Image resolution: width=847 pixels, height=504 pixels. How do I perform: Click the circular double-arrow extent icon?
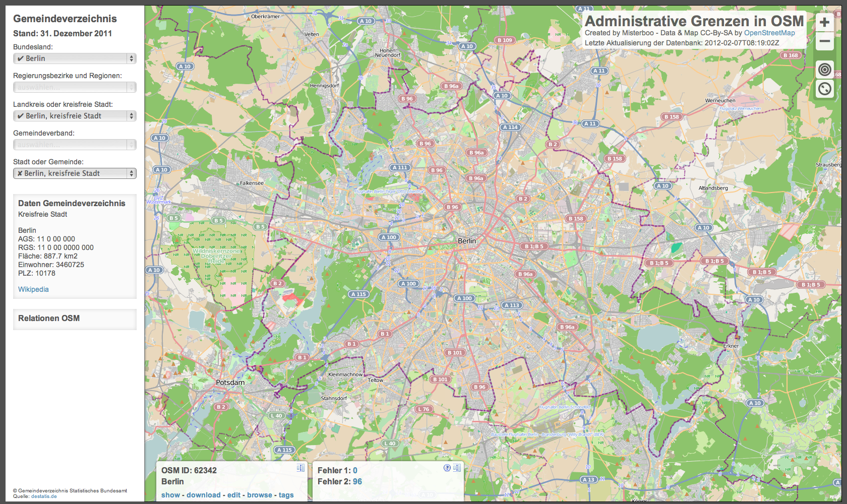(x=825, y=89)
